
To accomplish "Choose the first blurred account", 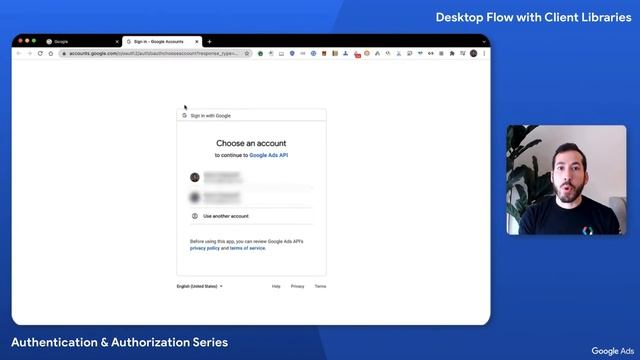I will point(251,177).
